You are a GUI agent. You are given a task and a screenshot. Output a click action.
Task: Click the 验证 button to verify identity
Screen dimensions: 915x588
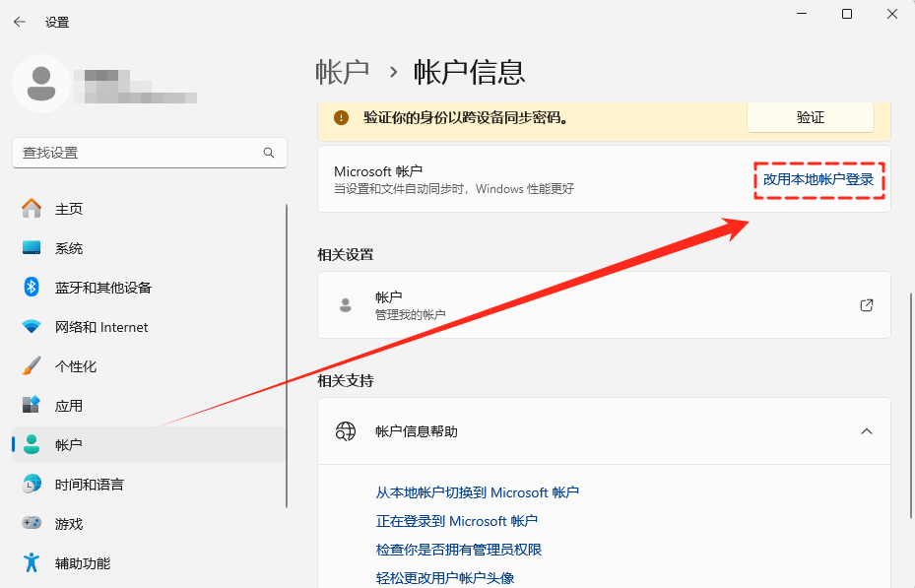coord(810,116)
